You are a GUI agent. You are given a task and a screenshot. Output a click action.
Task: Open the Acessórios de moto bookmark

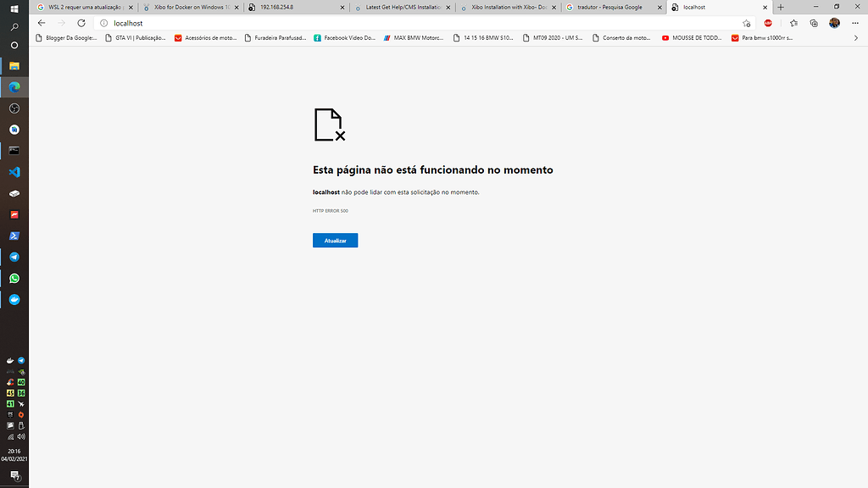[205, 38]
